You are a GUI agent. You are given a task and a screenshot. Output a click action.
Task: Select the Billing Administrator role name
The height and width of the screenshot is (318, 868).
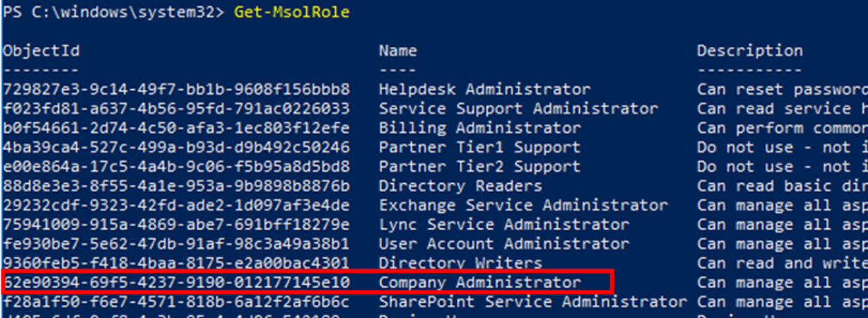(480, 128)
